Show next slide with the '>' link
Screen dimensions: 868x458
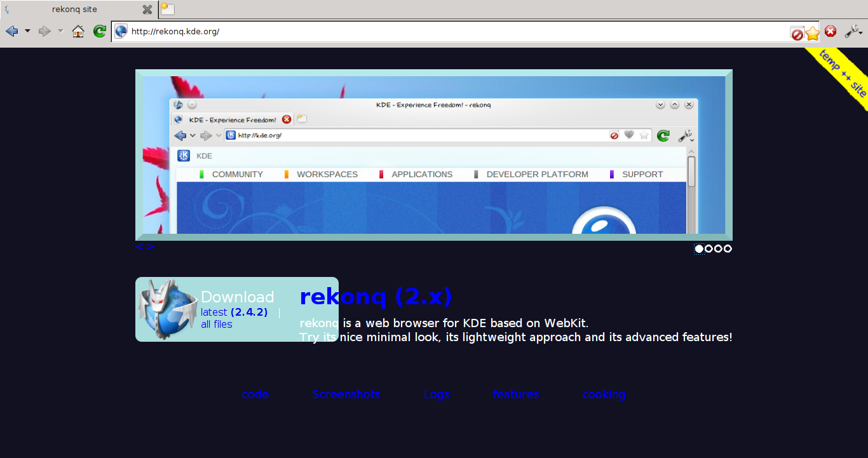point(151,246)
